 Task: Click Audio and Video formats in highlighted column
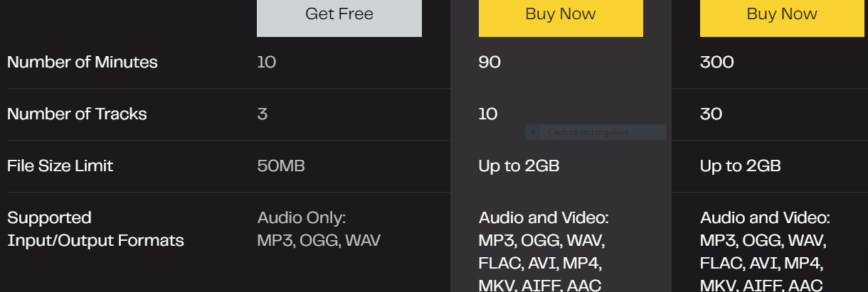click(x=544, y=251)
